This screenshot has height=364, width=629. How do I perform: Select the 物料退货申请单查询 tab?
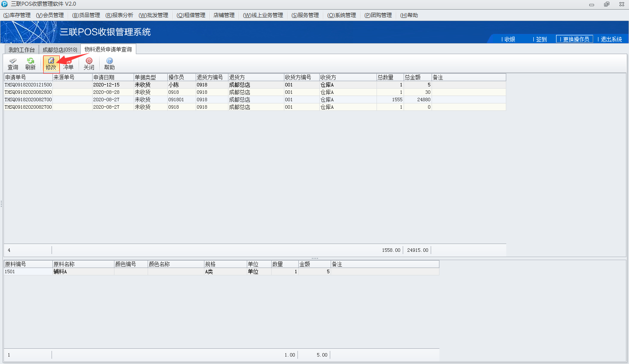coord(108,49)
